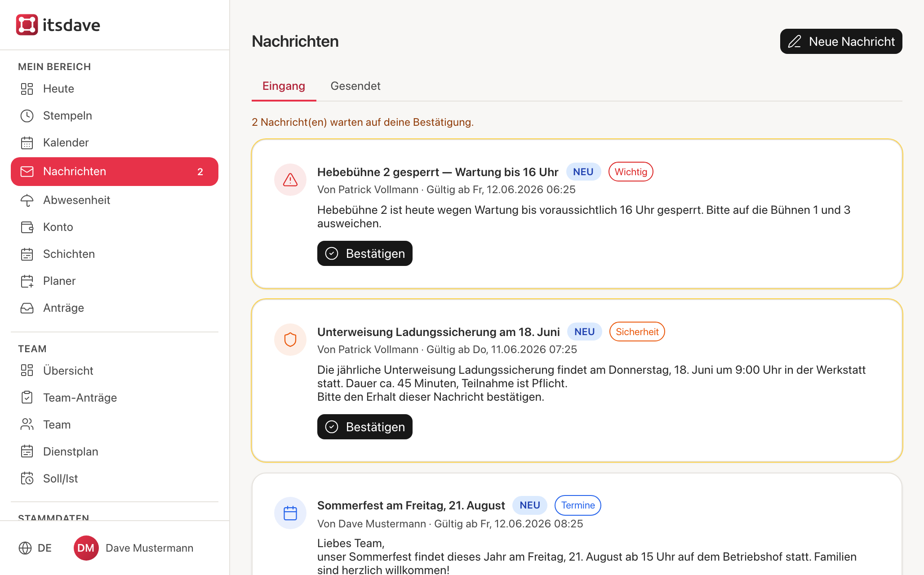Open the Stempeln clock icon
Image resolution: width=924 pixels, height=575 pixels.
pos(27,116)
